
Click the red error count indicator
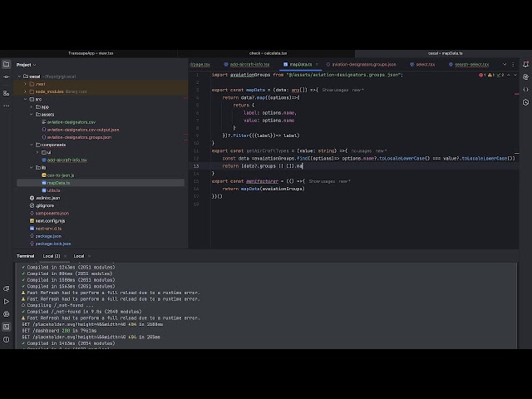[x=482, y=75]
